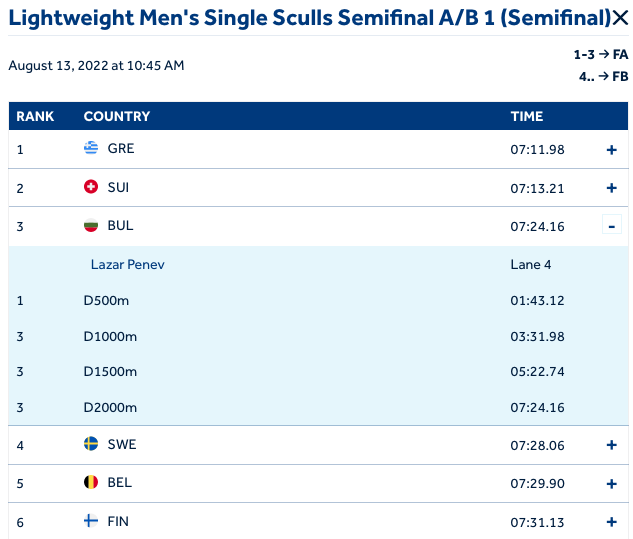Expand FIN row plus icon
The width and height of the screenshot is (633, 539).
click(612, 522)
